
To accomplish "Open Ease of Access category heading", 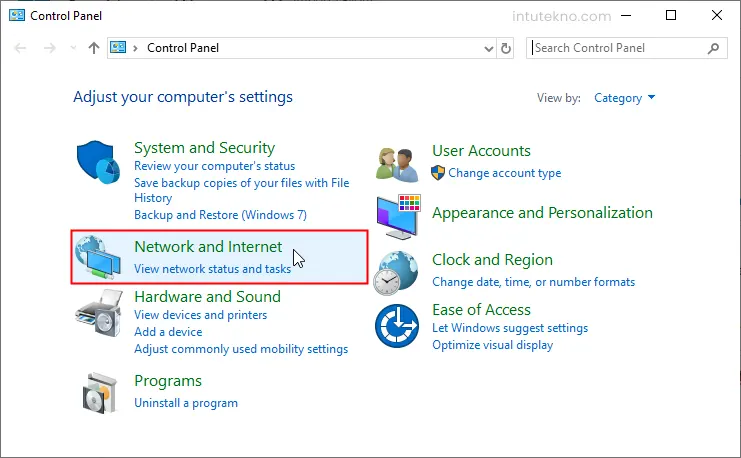I will pos(481,310).
